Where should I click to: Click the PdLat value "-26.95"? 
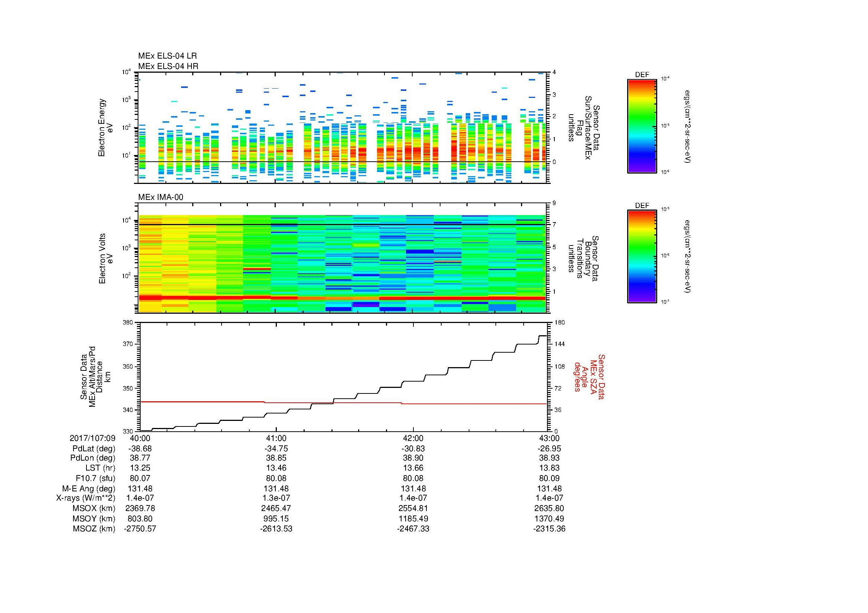coord(549,449)
